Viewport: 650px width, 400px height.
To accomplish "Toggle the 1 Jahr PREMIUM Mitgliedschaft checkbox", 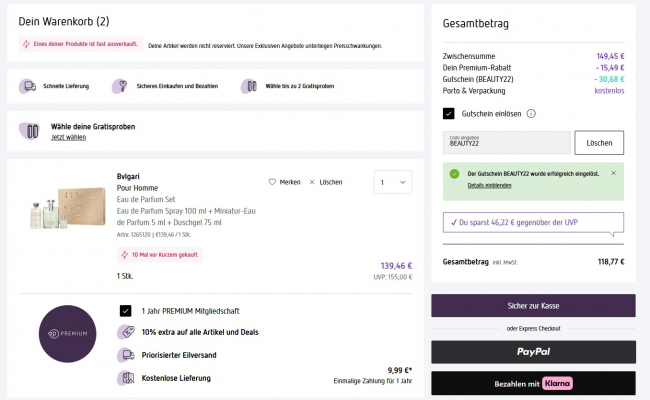I will [125, 311].
